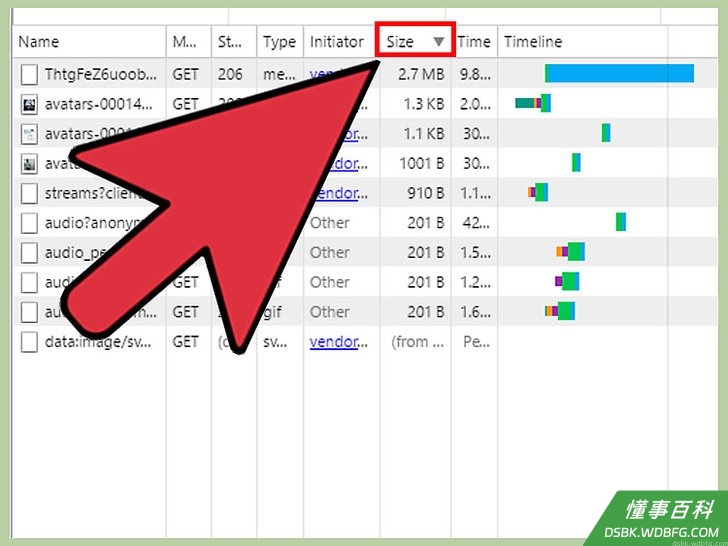Click the 1.3 KB size cell

tap(423, 104)
